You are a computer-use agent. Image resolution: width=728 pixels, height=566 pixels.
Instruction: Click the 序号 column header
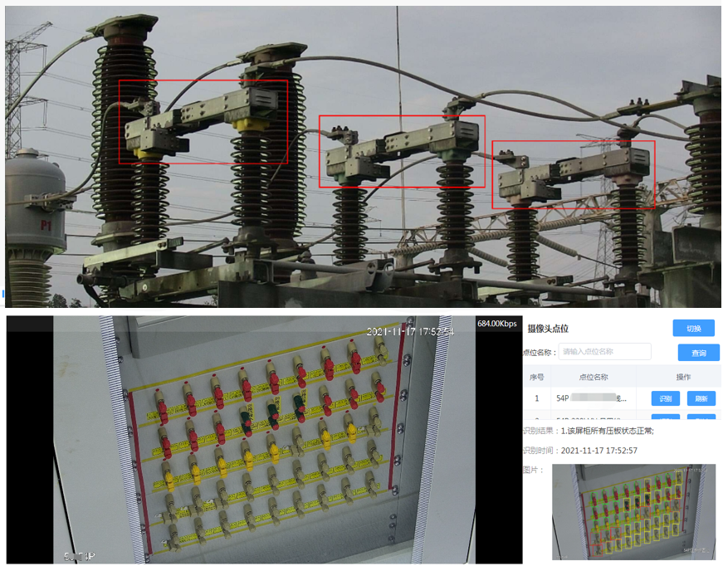(x=537, y=377)
